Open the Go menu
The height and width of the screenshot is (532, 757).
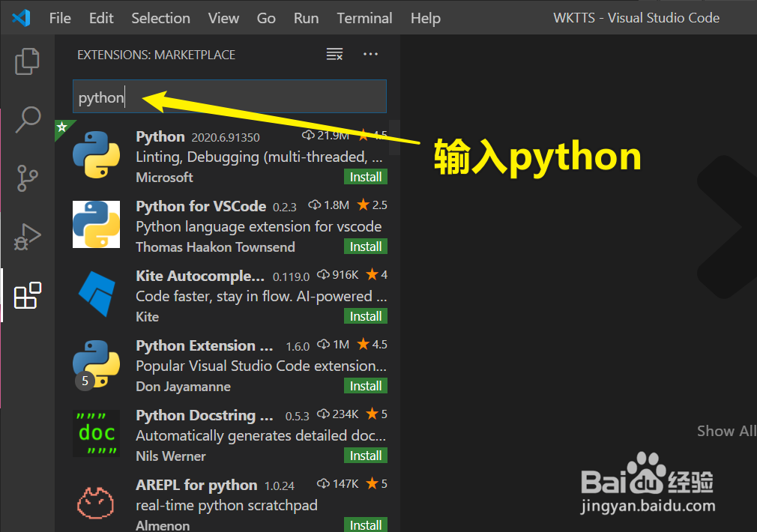point(266,18)
